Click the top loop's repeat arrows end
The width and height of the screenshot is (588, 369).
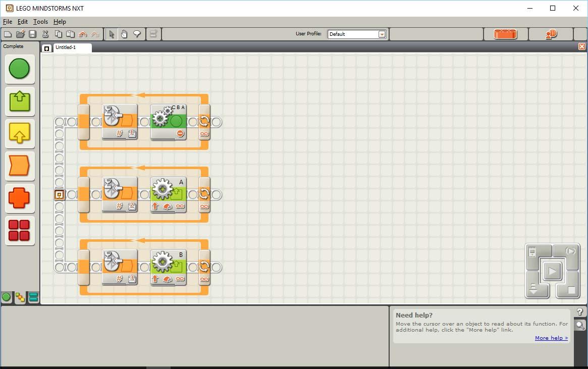204,122
